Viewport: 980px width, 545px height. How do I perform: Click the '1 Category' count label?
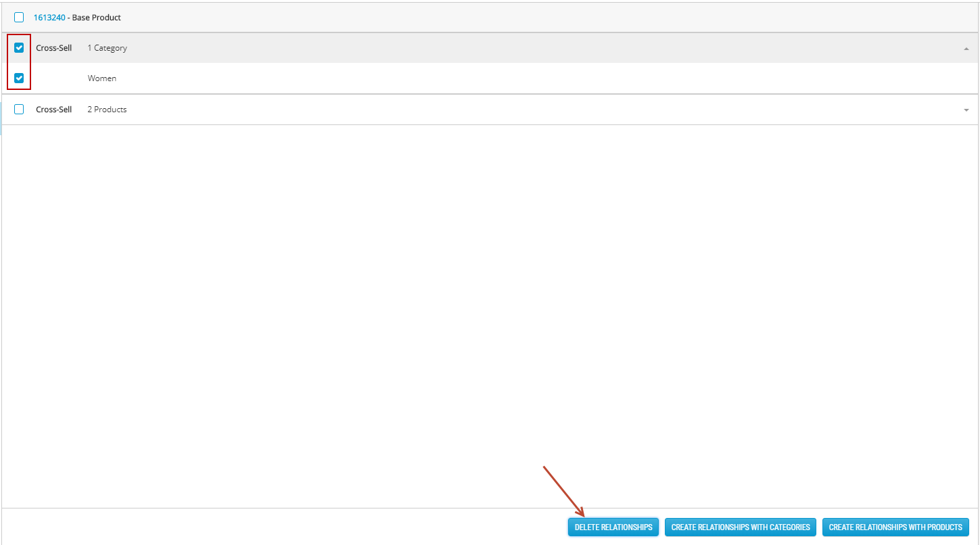(x=107, y=48)
